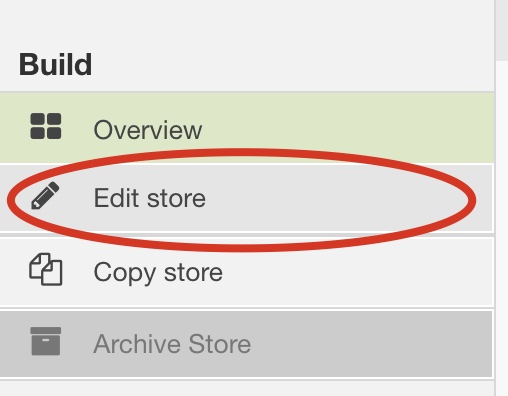The width and height of the screenshot is (508, 396).
Task: Click the "Edit store" text label
Action: coord(150,198)
